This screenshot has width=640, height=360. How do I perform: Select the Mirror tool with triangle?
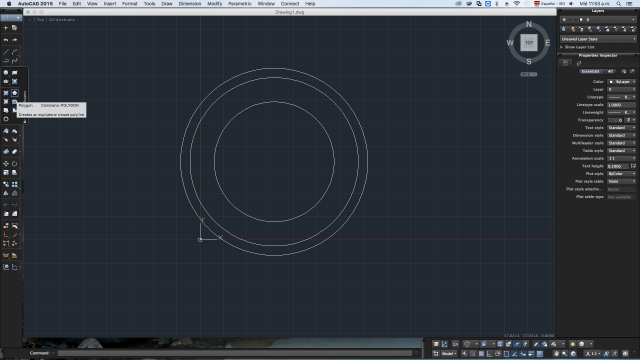6,193
